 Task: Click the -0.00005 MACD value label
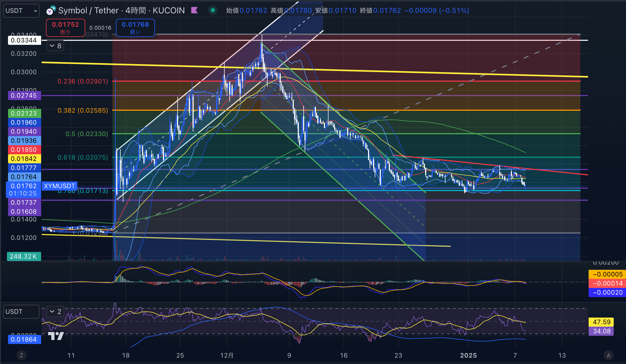607,274
